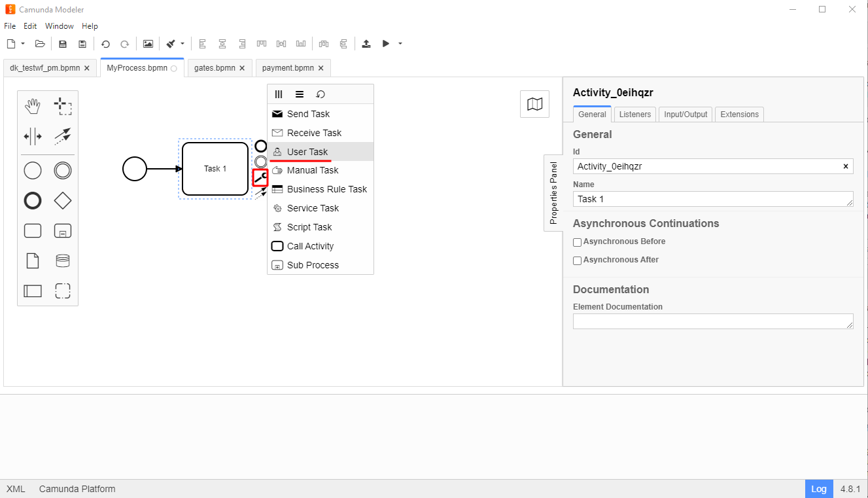Check the Asynchronous After option
The image size is (868, 498).
[x=577, y=260]
